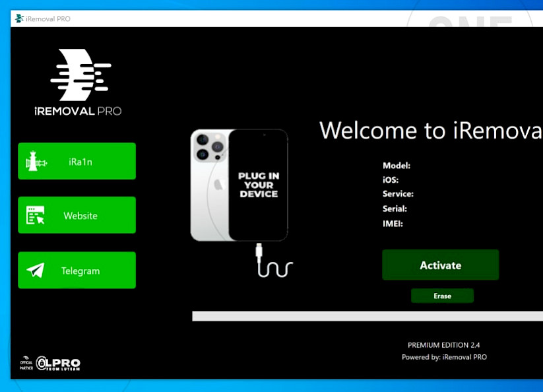Click the Plug In Your Device phone image

240,185
